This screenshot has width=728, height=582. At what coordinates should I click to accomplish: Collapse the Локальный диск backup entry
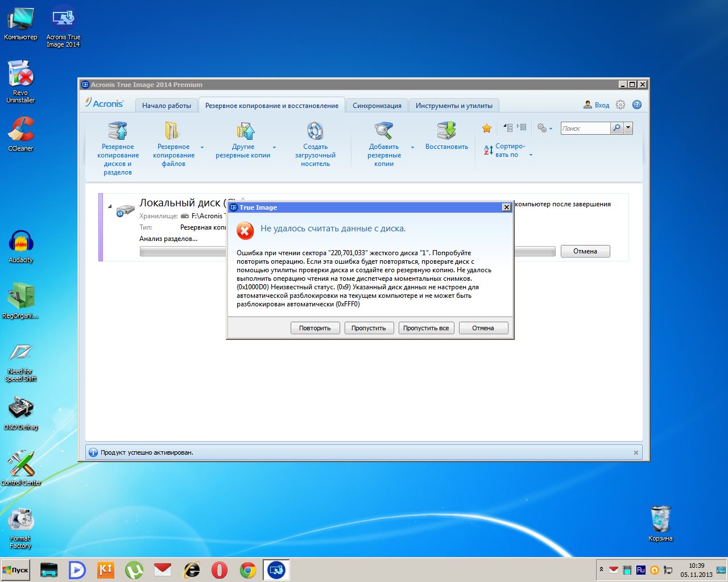(x=110, y=206)
